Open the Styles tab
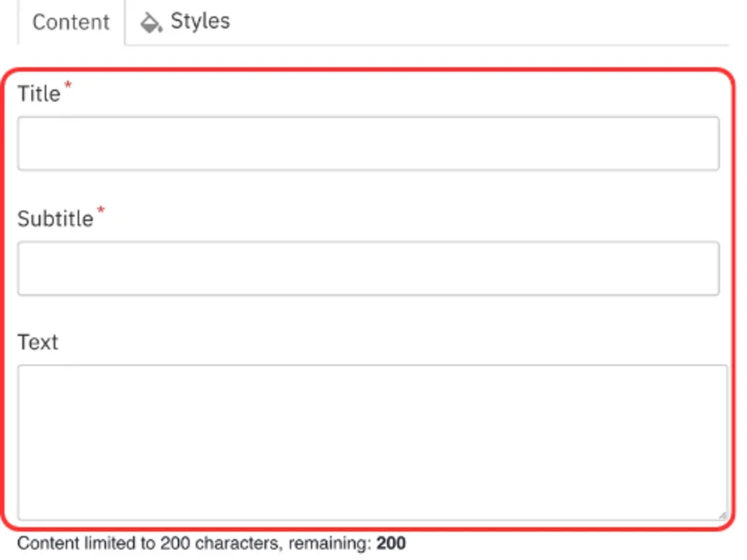 click(185, 22)
